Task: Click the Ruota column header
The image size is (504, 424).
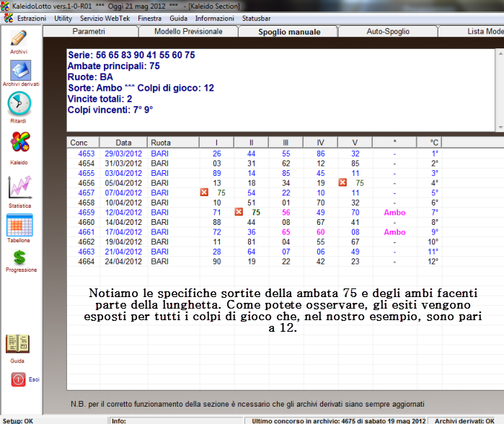Action: pyautogui.click(x=161, y=143)
